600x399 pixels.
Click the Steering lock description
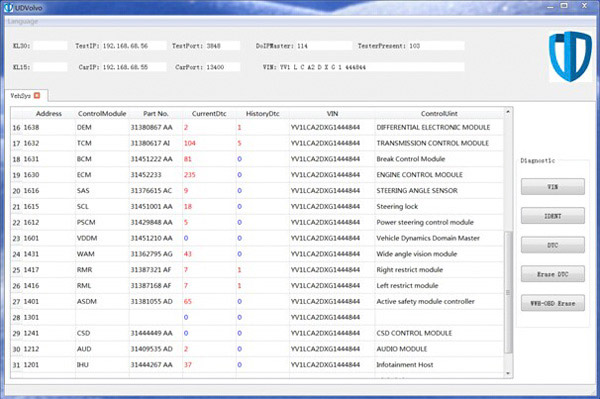pyautogui.click(x=397, y=207)
